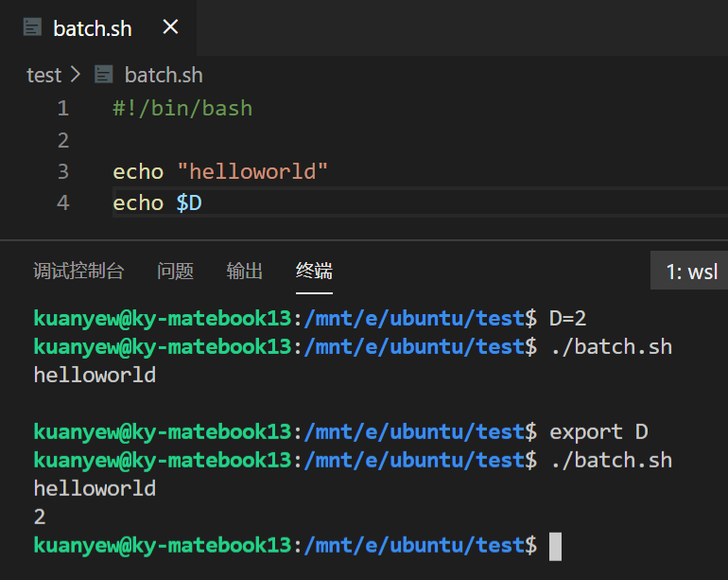Click the export D command in the terminal
The width and height of the screenshot is (728, 580).
click(598, 432)
